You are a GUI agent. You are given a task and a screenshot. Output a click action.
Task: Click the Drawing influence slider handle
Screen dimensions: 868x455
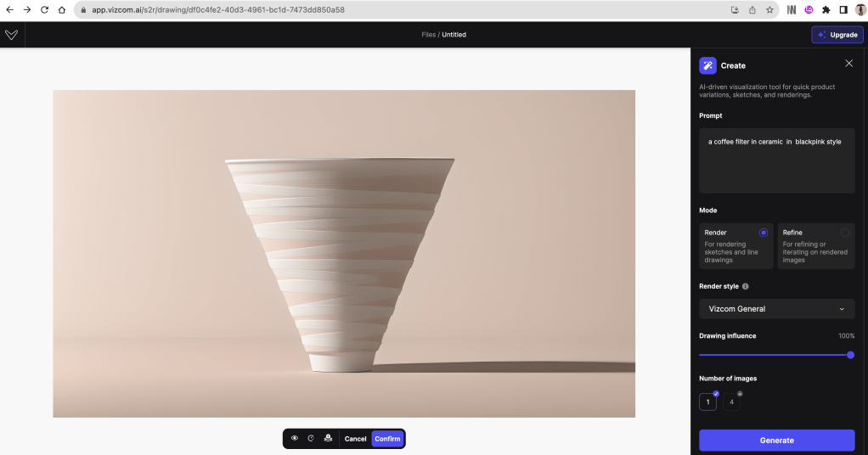[850, 355]
